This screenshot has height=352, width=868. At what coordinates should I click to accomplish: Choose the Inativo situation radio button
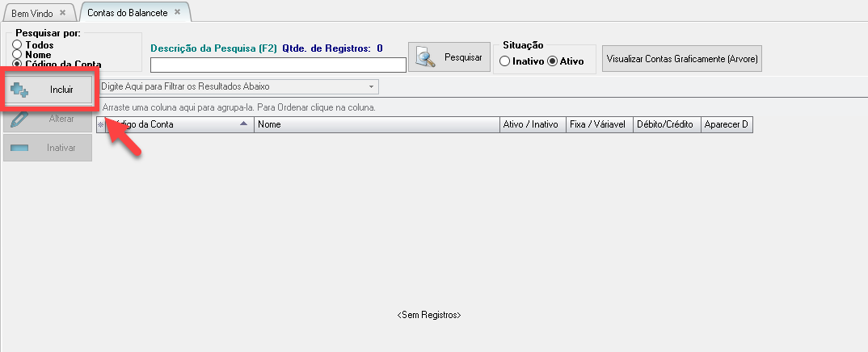(505, 61)
